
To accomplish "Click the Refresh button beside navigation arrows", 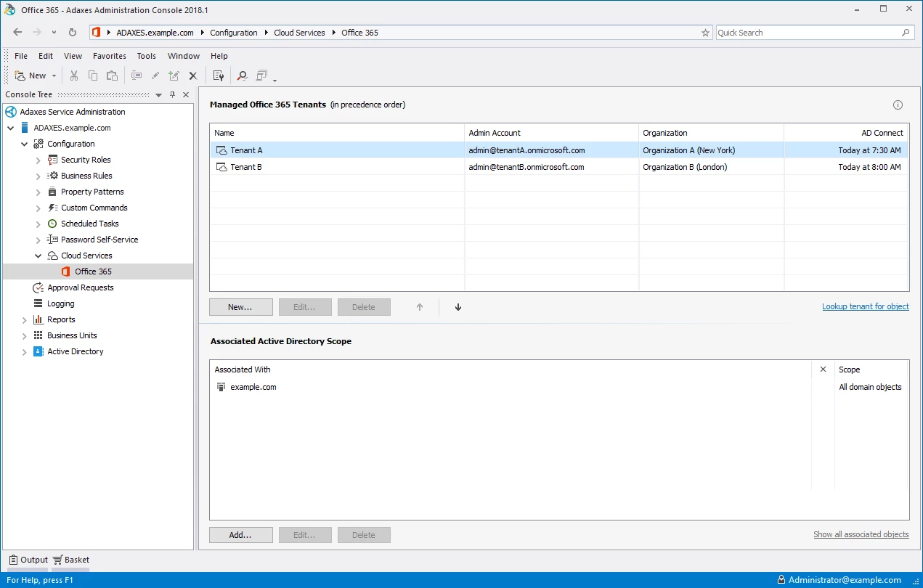I will tap(73, 33).
